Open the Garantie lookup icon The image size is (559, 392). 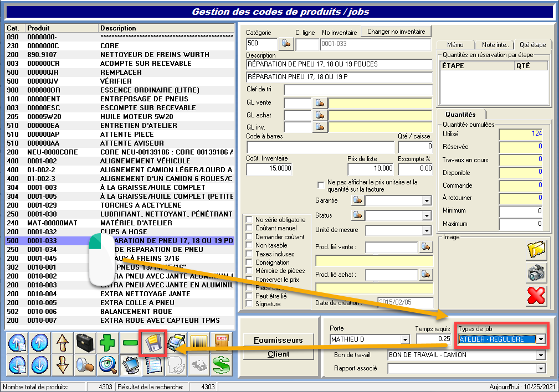[357, 200]
